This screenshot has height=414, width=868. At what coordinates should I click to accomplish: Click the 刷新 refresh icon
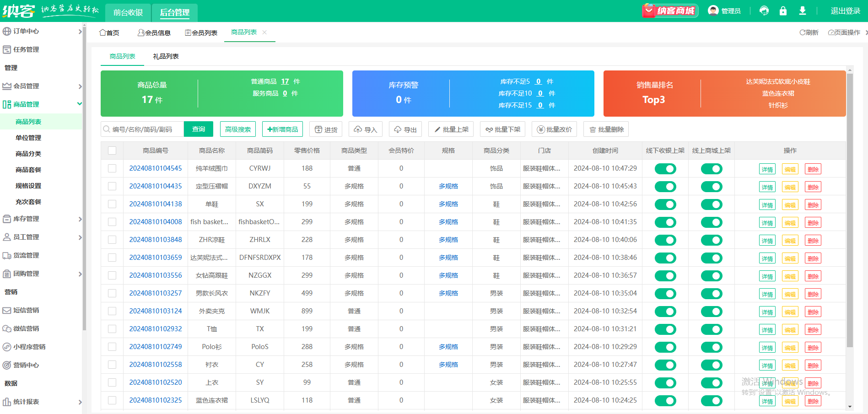(x=803, y=32)
